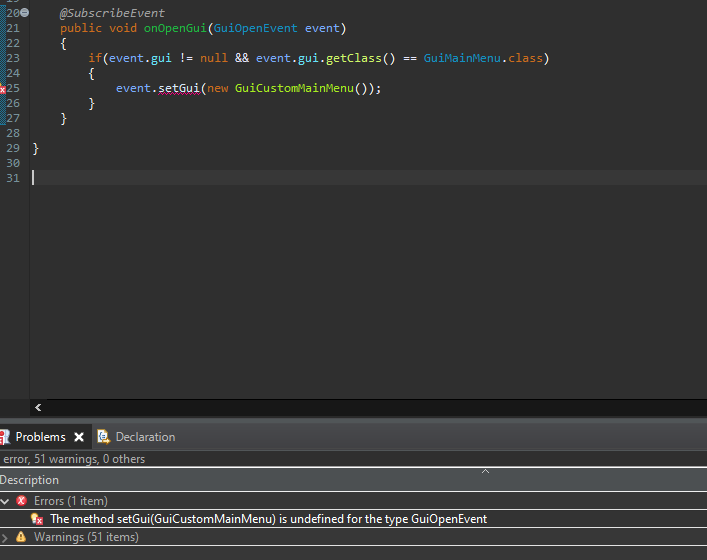
Task: Select the Problems tab label
Action: [x=40, y=437]
